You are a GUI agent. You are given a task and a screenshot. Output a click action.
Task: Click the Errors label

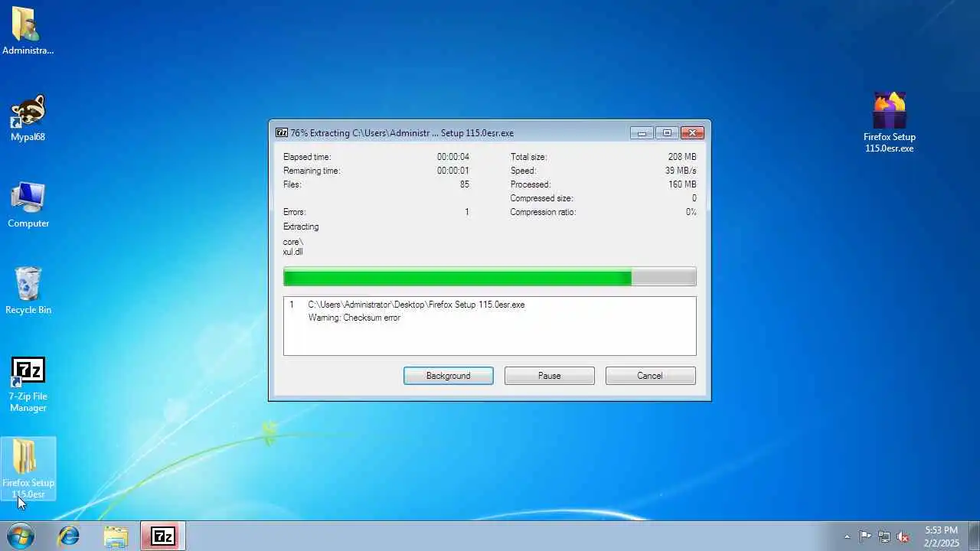pyautogui.click(x=295, y=212)
